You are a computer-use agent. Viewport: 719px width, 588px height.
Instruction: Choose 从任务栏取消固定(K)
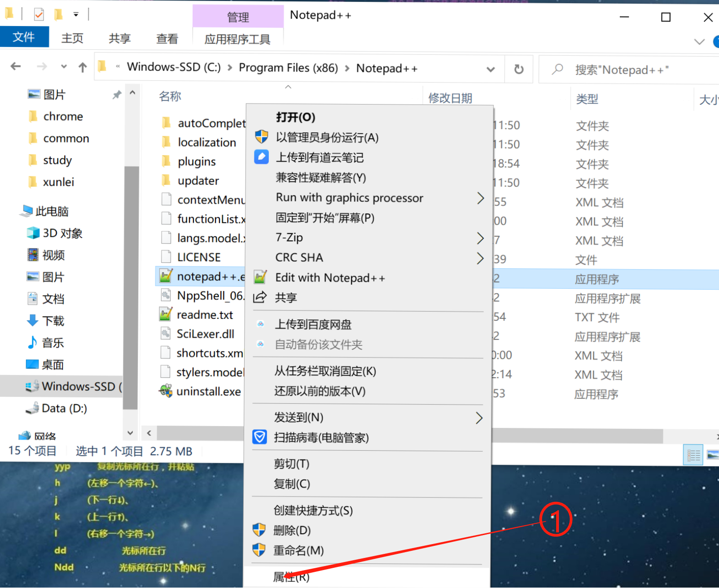325,371
